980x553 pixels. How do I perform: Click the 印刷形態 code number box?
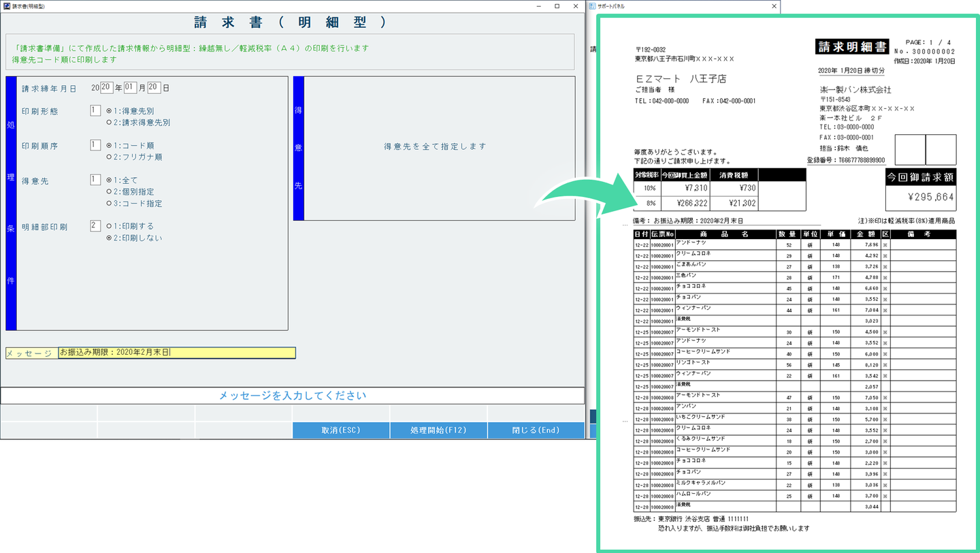pyautogui.click(x=95, y=110)
